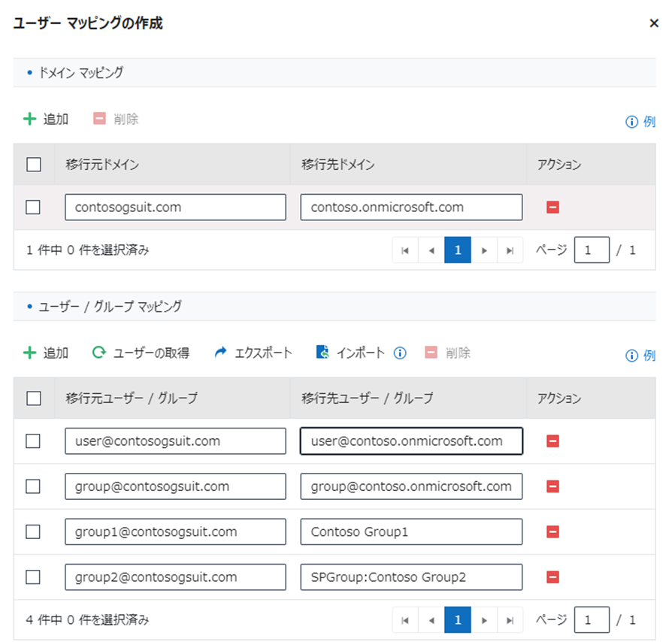Edit the source field user@contosogsuit.com

[x=175, y=441]
